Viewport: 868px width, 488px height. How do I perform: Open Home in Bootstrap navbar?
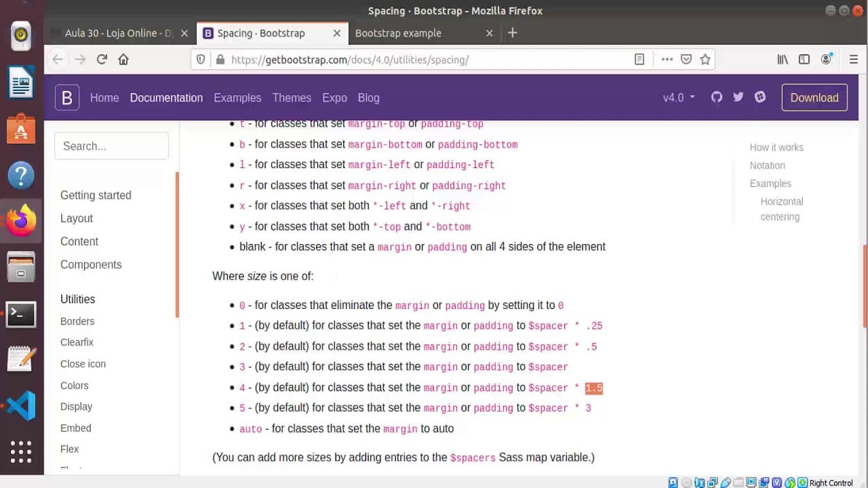(x=104, y=98)
